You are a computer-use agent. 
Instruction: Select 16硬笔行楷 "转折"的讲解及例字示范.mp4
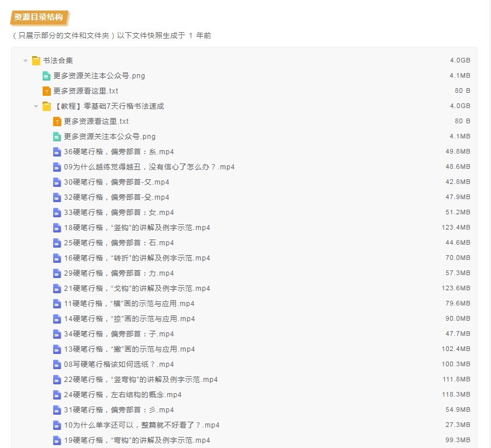click(x=137, y=258)
